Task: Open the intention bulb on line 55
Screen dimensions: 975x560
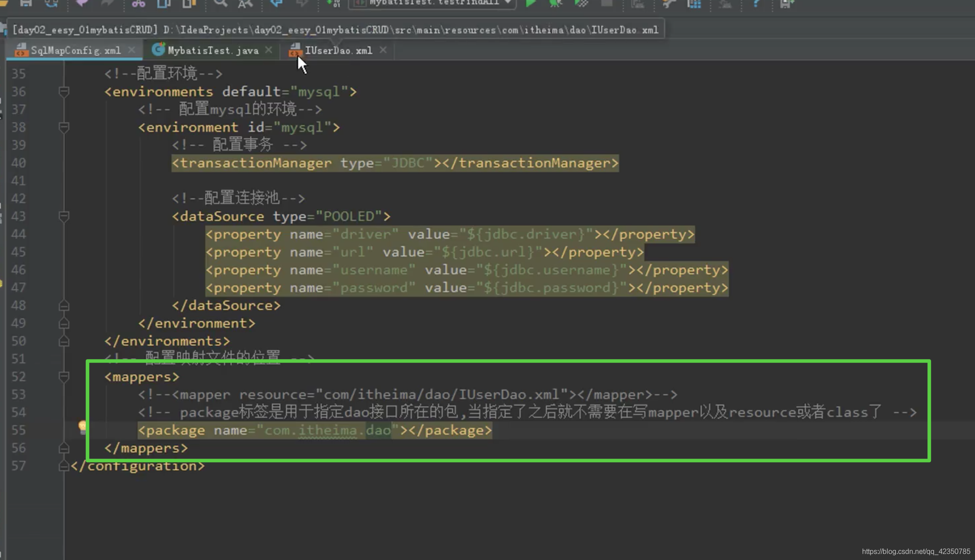Action: [83, 427]
